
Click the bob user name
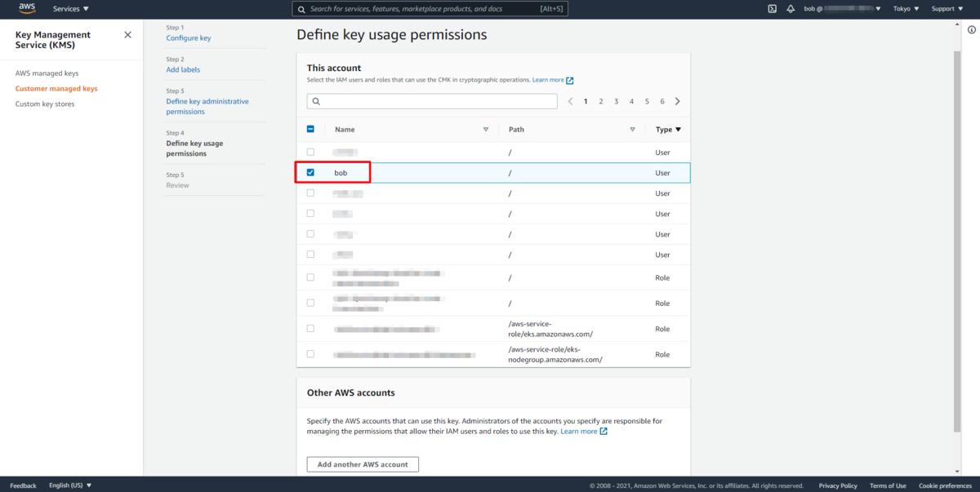[341, 173]
